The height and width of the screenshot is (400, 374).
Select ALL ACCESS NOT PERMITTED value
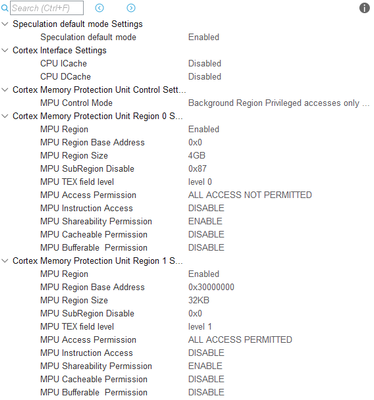pyautogui.click(x=250, y=195)
